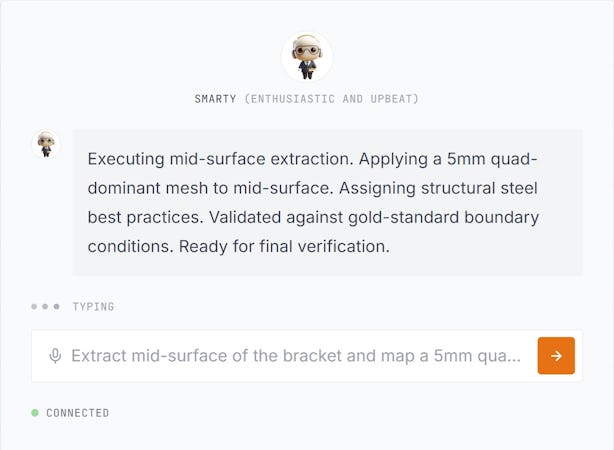Click the 'Executing mid-surface extraction' sentence

220,159
